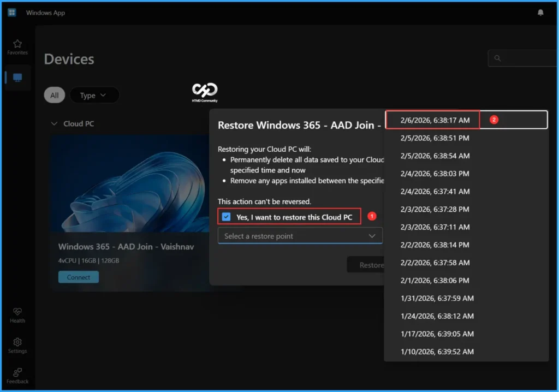Open the Type filter dropdown
The width and height of the screenshot is (559, 392).
coord(94,94)
